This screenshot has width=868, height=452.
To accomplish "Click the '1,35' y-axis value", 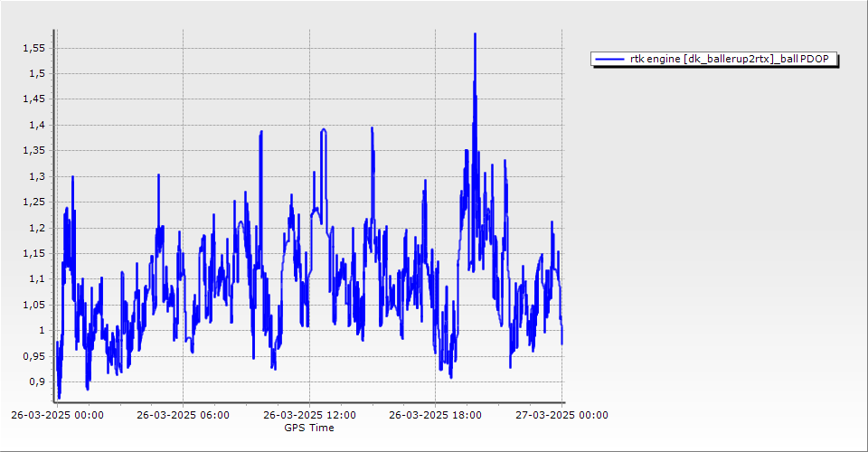I will pos(33,150).
